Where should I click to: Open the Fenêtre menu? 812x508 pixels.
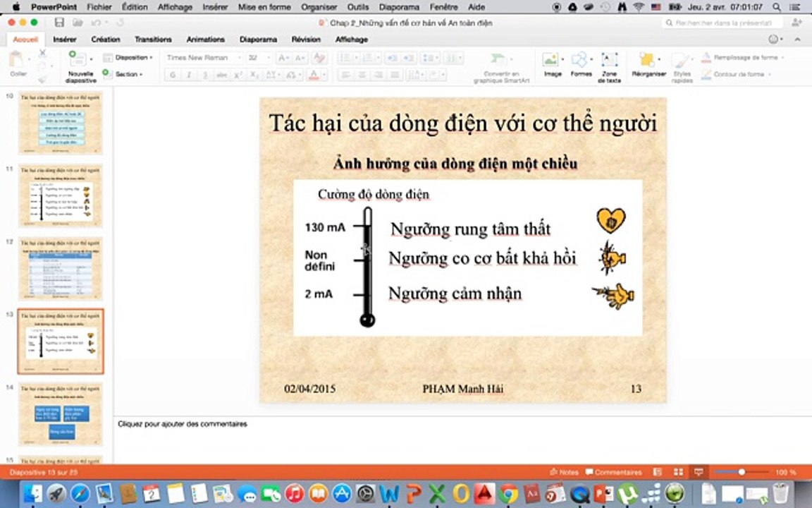444,7
